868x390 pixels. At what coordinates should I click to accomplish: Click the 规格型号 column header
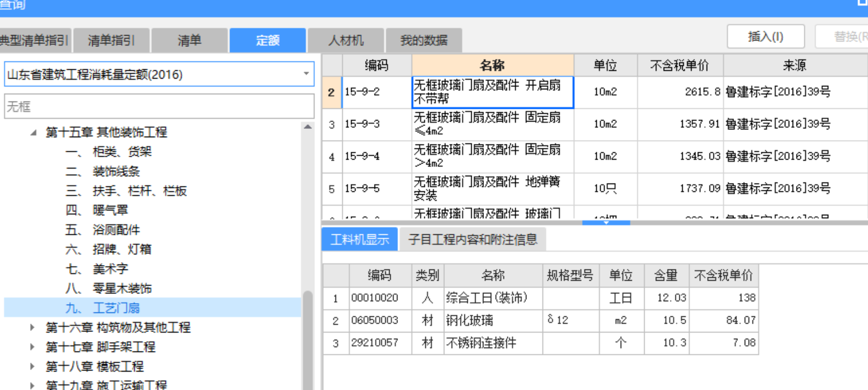[x=570, y=275]
